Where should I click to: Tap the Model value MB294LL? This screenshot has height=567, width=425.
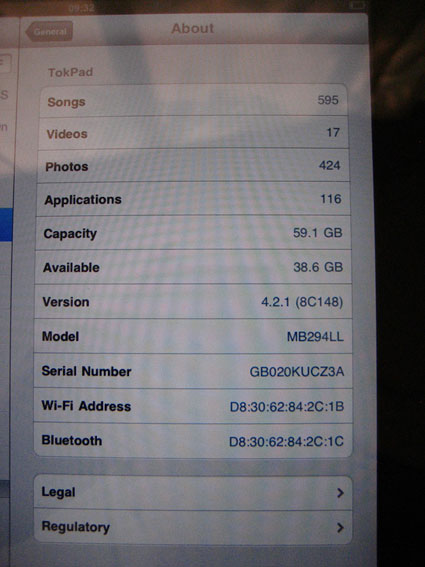(x=315, y=337)
